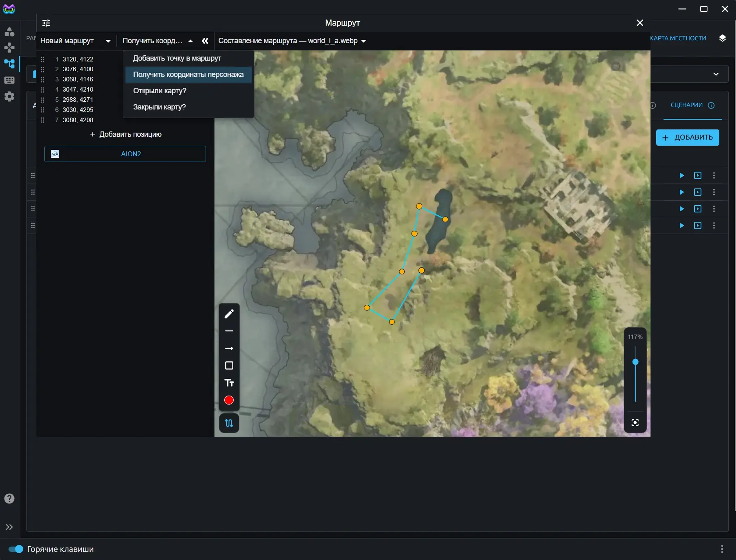Viewport: 736px width, 560px height.
Task: Expand the chevron dropdown under КАРТА МЕСТНОСТИ
Action: [716, 74]
